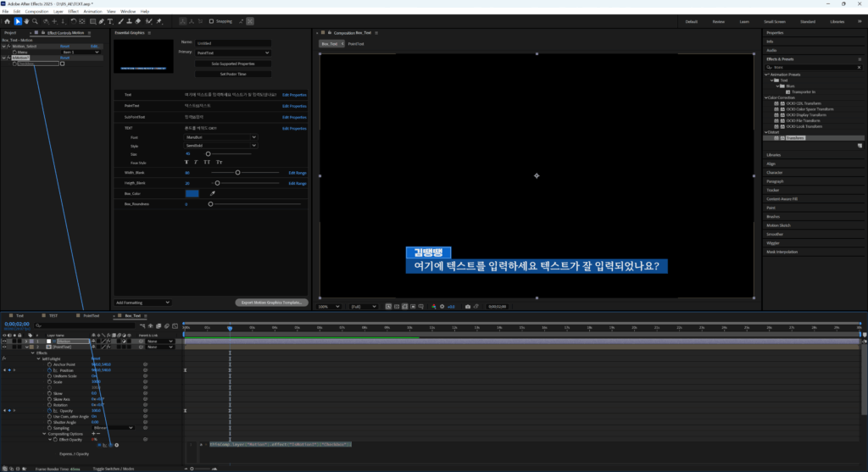Click the Name input field Untitled
Screen dimensions: 868x472
click(233, 43)
